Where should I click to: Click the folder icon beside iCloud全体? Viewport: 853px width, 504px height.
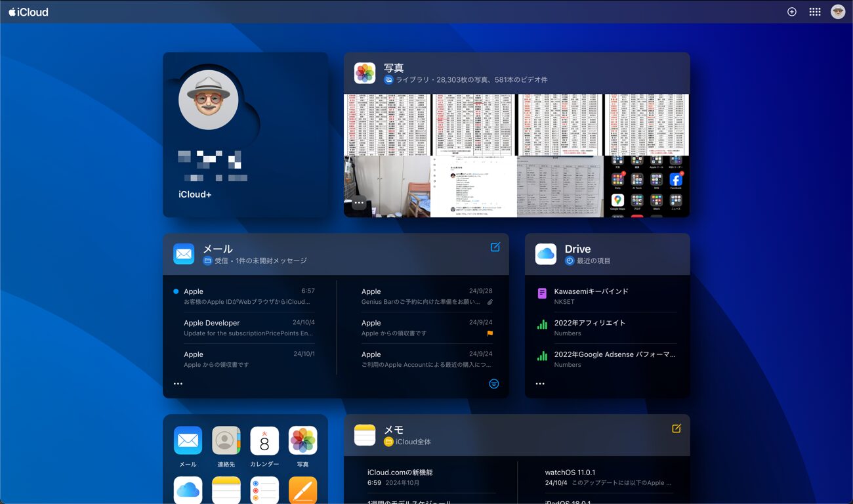click(x=388, y=442)
